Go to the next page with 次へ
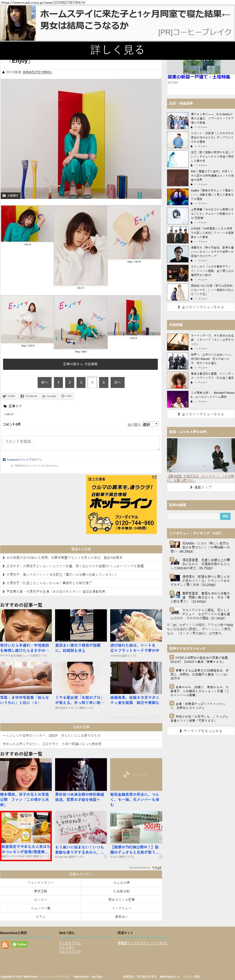This screenshot has width=235, height=980. 117,382
